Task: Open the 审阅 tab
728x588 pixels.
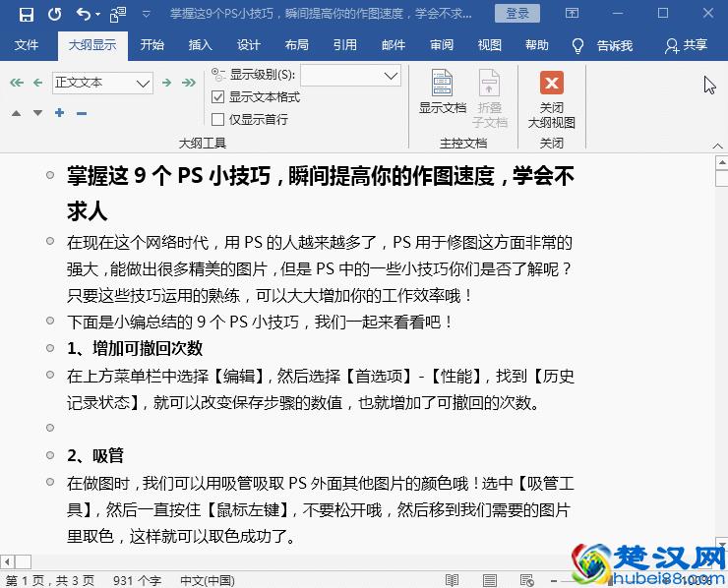Action: coord(441,45)
